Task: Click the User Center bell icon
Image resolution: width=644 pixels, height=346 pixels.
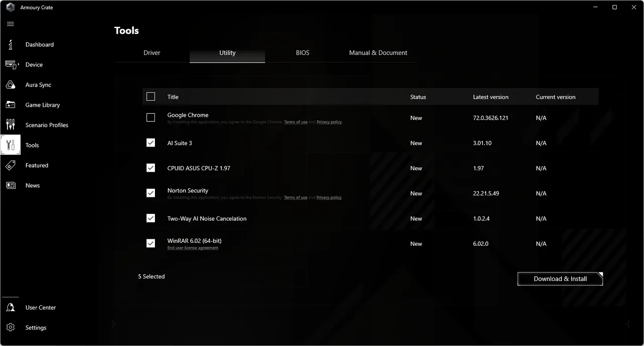Action: tap(11, 307)
